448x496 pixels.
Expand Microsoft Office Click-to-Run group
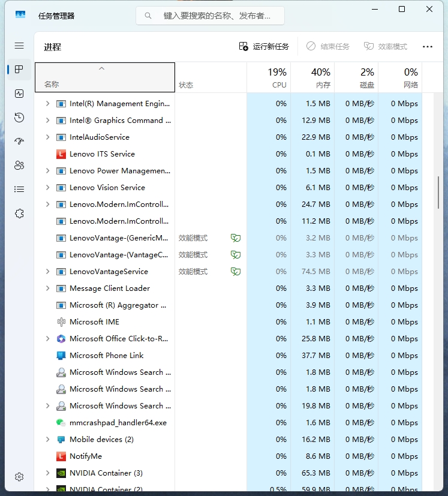coord(47,338)
